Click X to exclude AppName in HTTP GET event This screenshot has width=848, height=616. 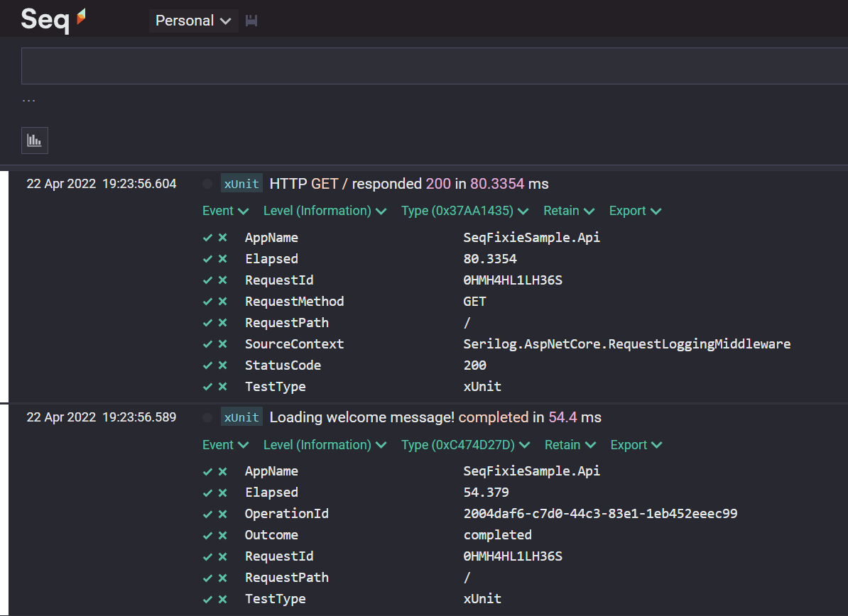pos(222,238)
